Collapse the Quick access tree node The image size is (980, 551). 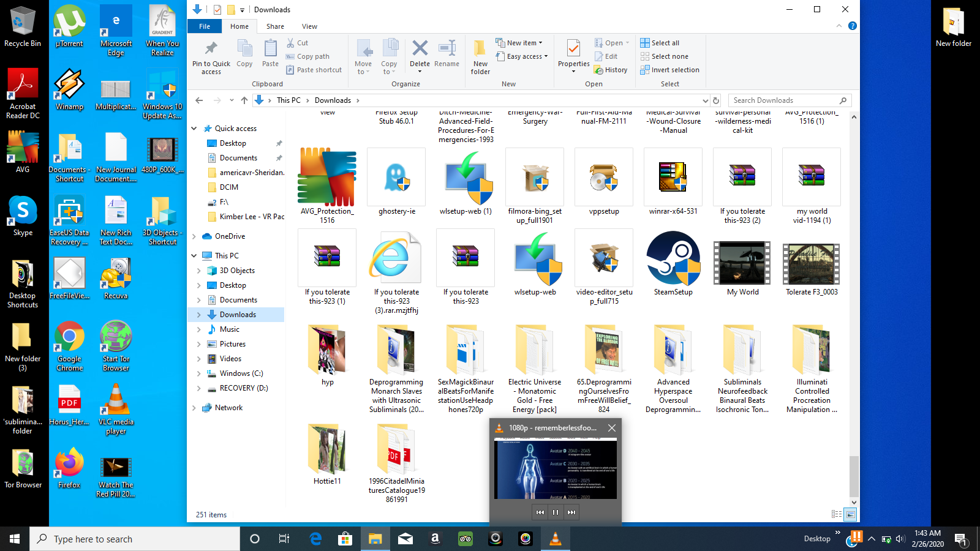tap(194, 129)
